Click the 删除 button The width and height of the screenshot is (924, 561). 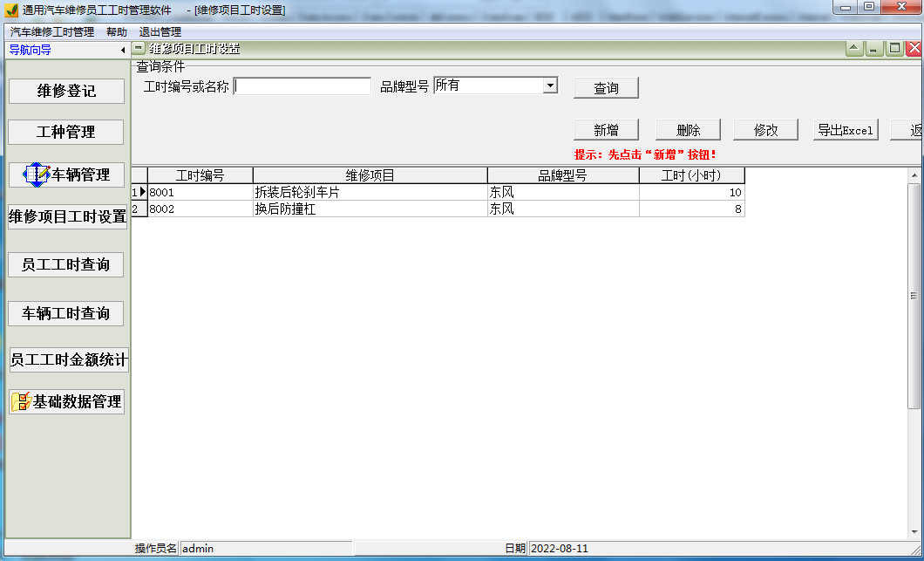688,130
